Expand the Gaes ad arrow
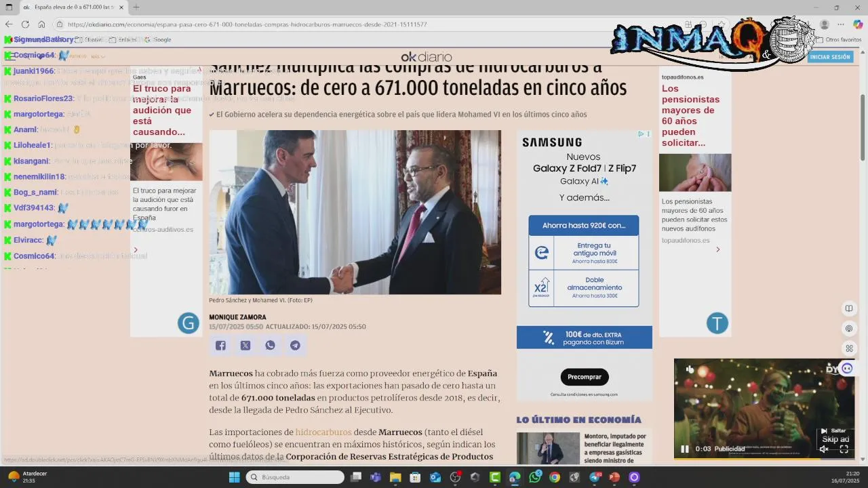Viewport: 868px width, 488px height. tap(136, 250)
